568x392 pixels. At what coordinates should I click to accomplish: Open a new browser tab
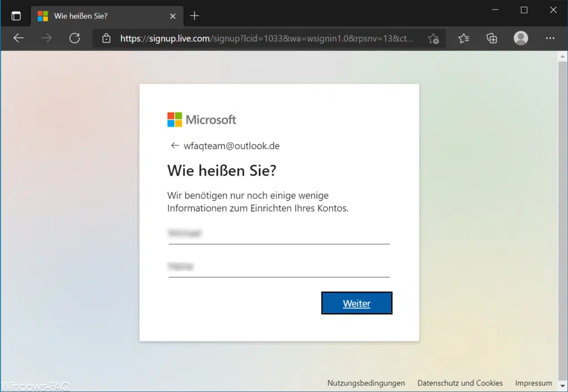click(194, 16)
